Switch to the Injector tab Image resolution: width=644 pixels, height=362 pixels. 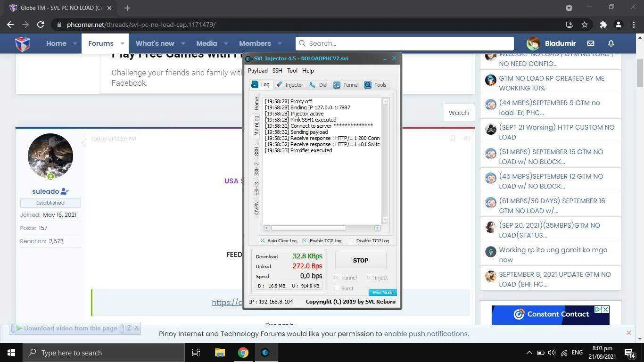pos(289,85)
